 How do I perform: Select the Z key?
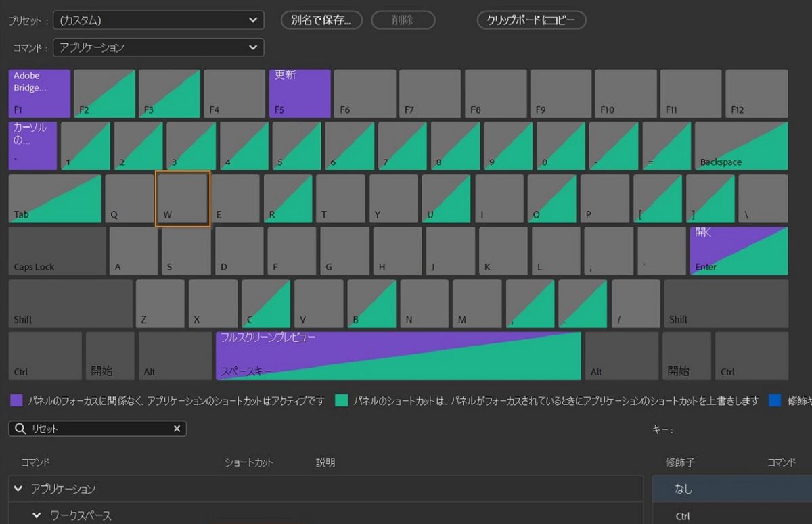coord(160,303)
